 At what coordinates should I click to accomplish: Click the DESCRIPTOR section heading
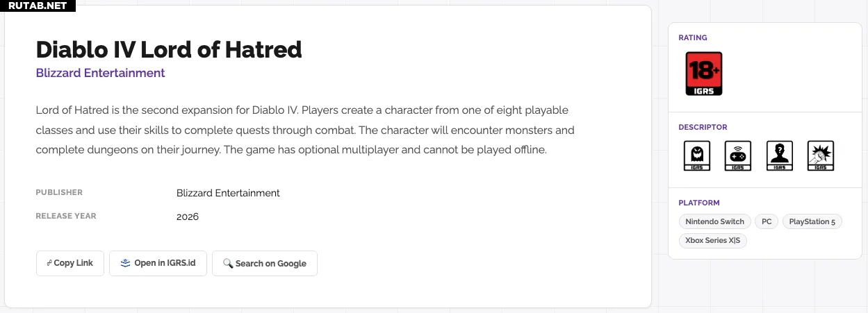click(x=703, y=127)
